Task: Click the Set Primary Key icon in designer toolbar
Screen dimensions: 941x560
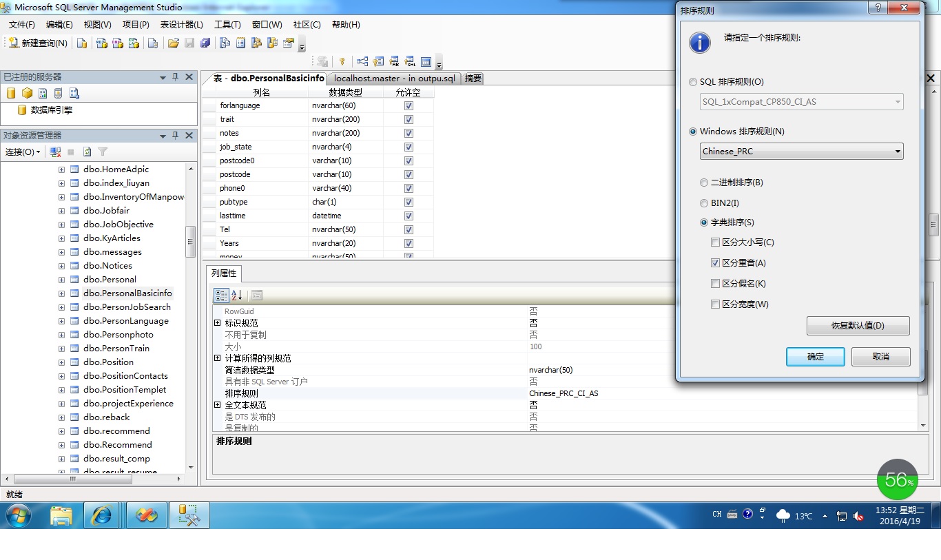Action: (x=342, y=61)
